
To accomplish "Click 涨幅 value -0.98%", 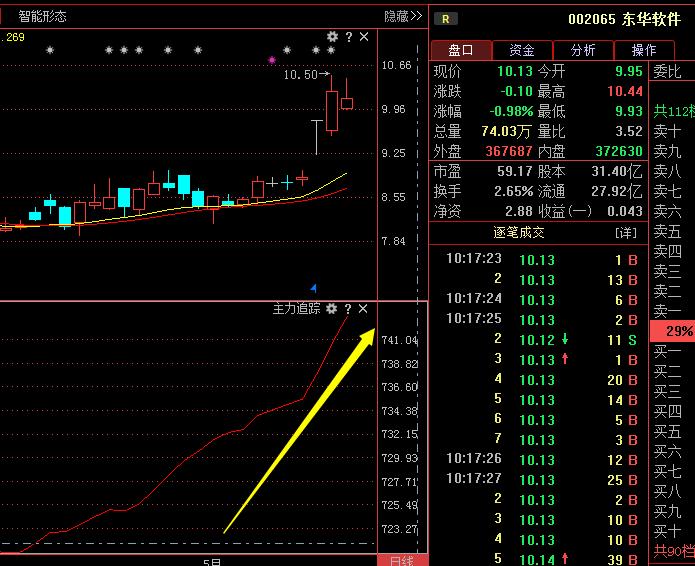I will (x=511, y=111).
